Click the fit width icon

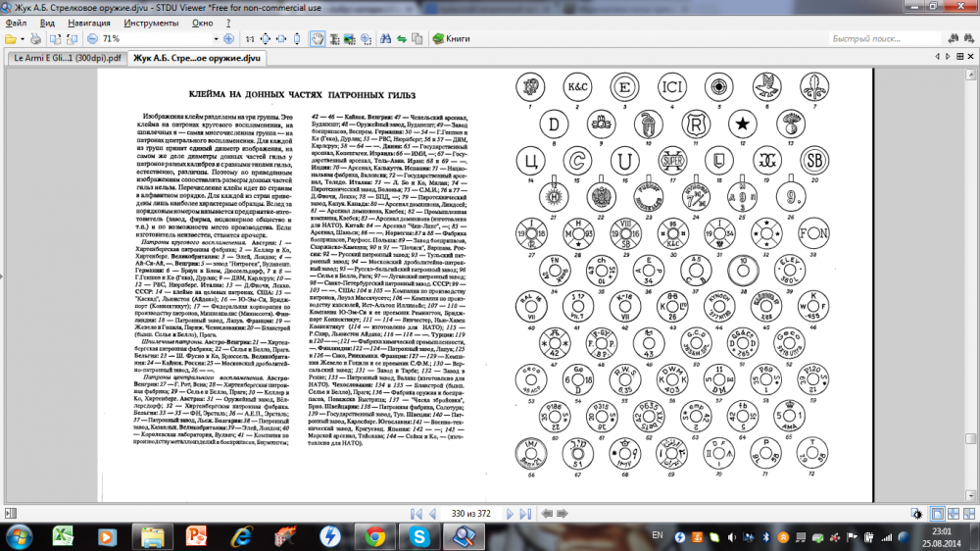point(279,38)
